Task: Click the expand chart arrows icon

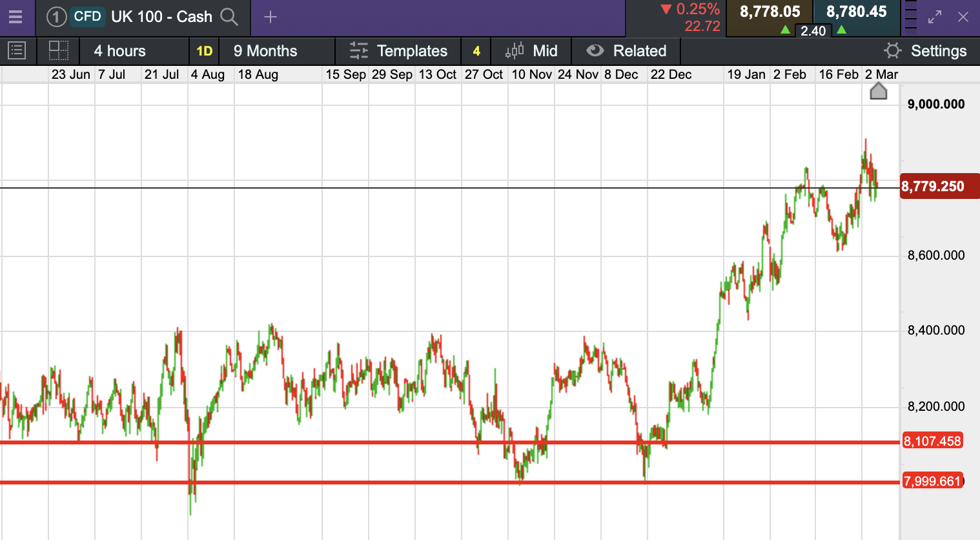Action: coord(935,17)
